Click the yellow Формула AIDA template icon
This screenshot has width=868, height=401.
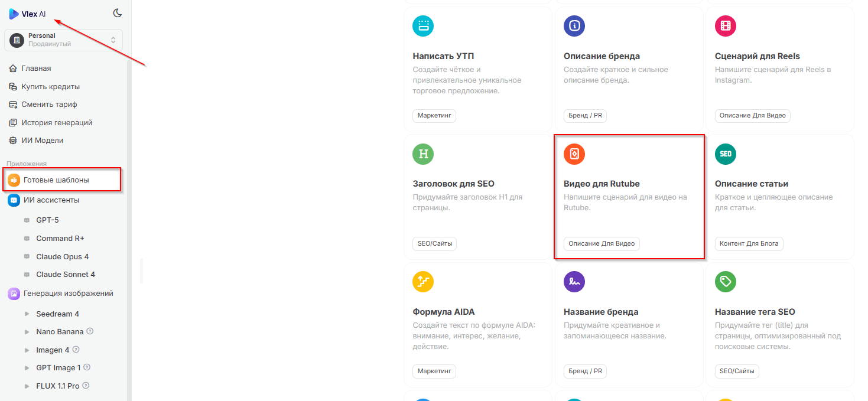click(x=423, y=282)
